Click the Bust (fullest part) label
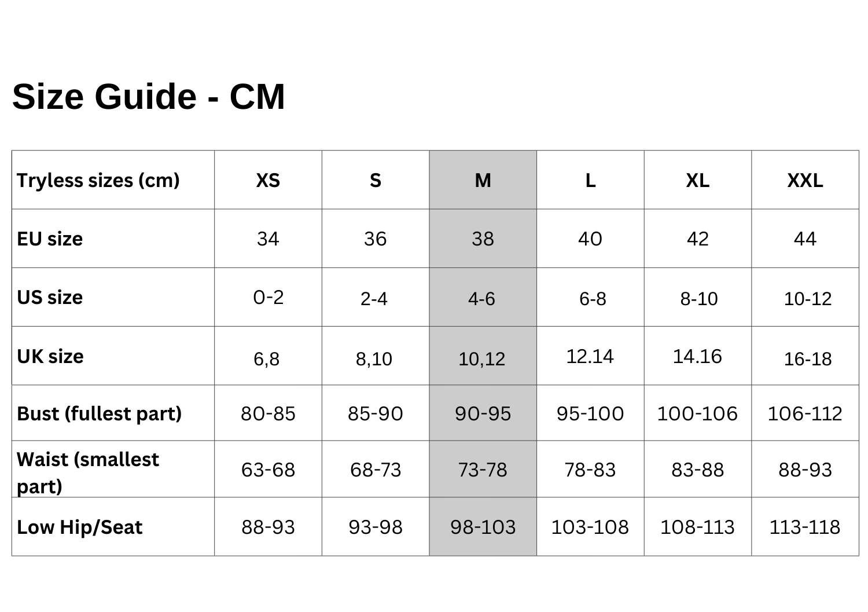Image resolution: width=868 pixels, height=612 pixels. (100, 414)
